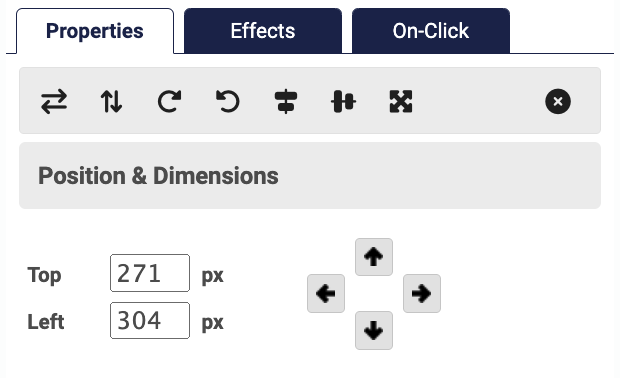Nudge element right with right arrow button

point(422,293)
